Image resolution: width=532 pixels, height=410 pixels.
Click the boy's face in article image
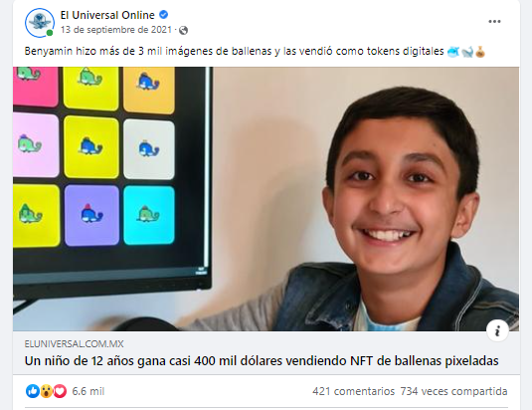click(x=394, y=190)
